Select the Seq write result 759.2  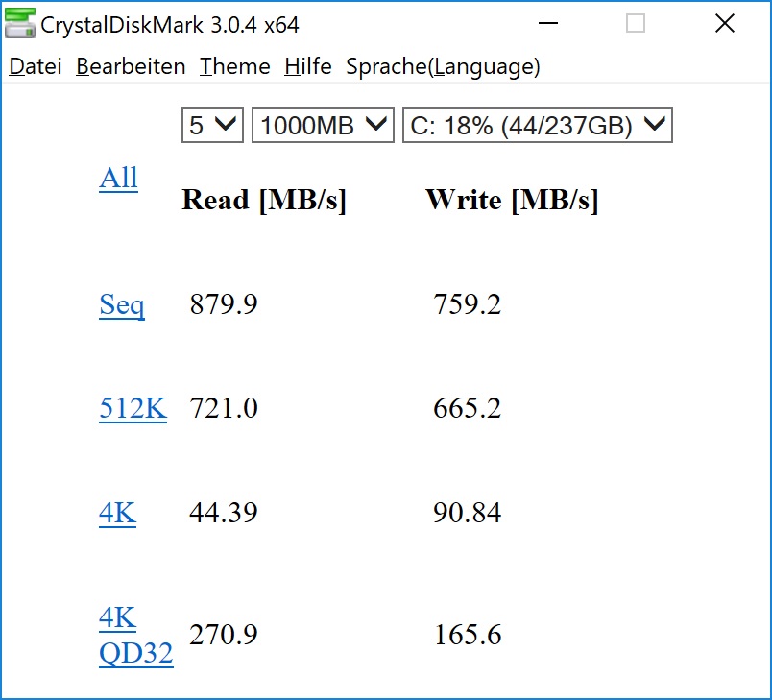467,303
